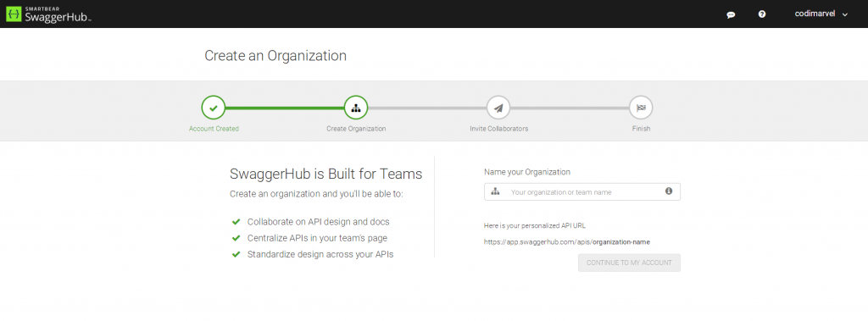868x321 pixels.
Task: Click the Account Created step label
Action: point(214,129)
